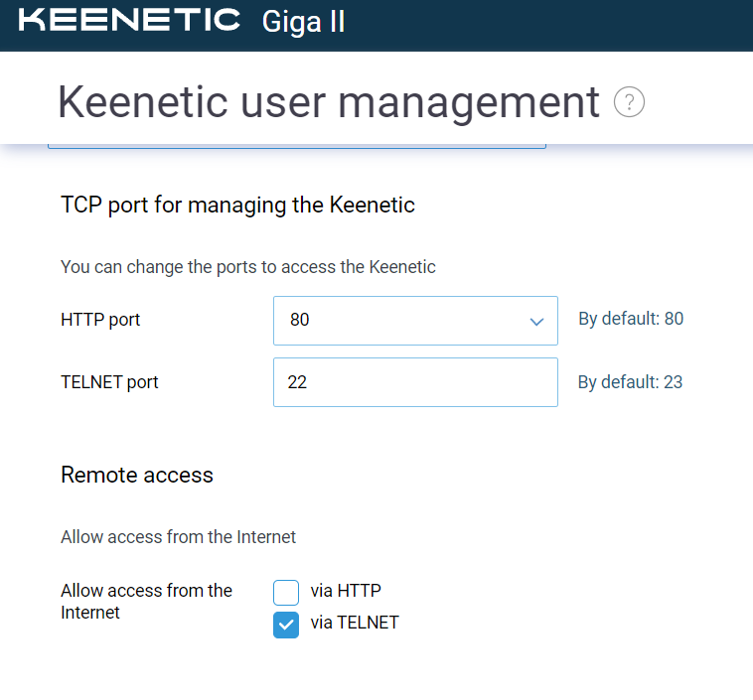Image resolution: width=753 pixels, height=700 pixels.
Task: Click the partially hidden field under the title
Action: 297,146
